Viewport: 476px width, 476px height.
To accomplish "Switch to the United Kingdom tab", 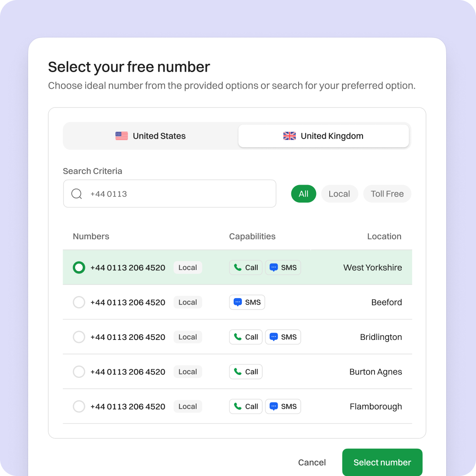I will click(323, 136).
